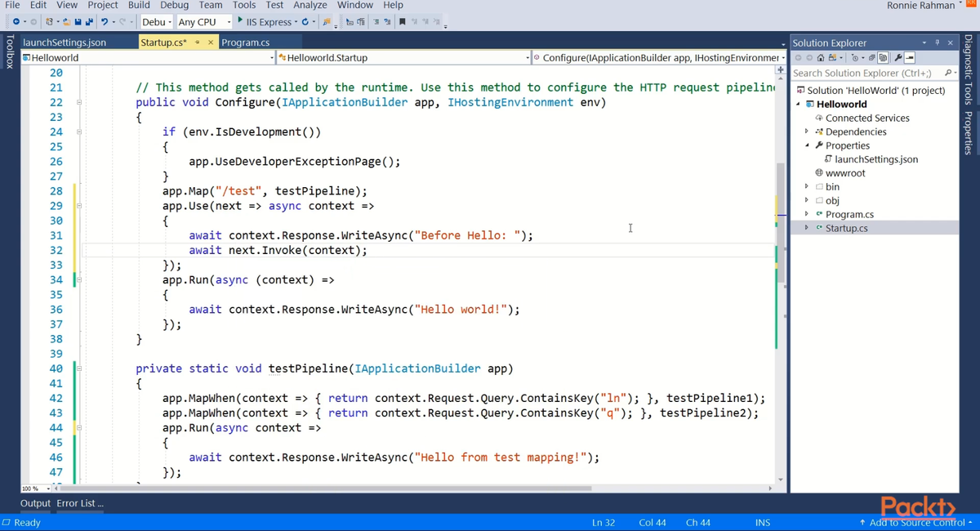The image size is (980, 531).
Task: Open the Debug configuration dropdown
Action: tap(157, 22)
